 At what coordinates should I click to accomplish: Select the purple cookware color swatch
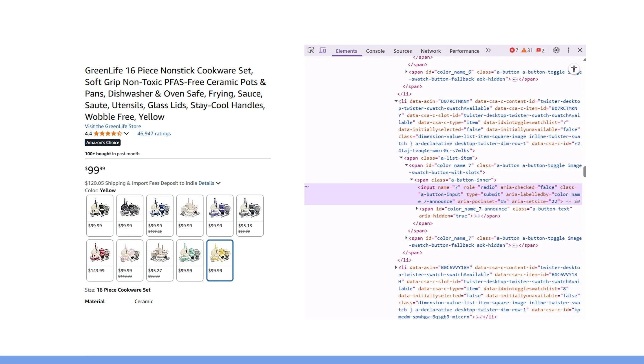point(220,215)
